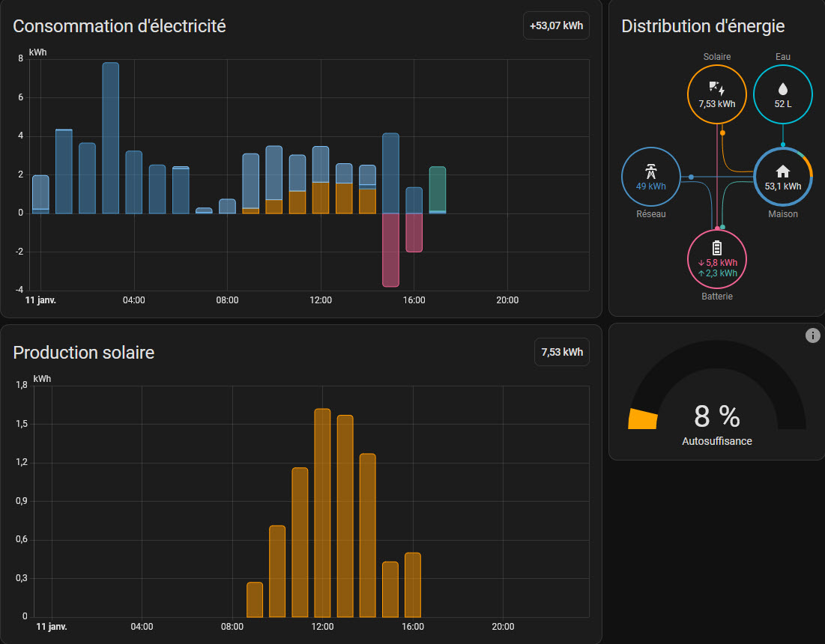The image size is (825, 644).
Task: Select the Réseau transmission tower icon
Action: pyautogui.click(x=650, y=170)
